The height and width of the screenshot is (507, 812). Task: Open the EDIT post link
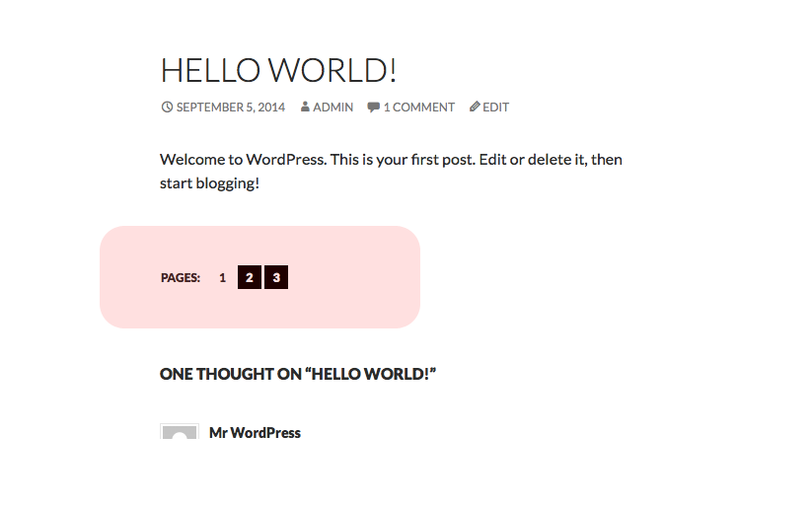(x=495, y=108)
